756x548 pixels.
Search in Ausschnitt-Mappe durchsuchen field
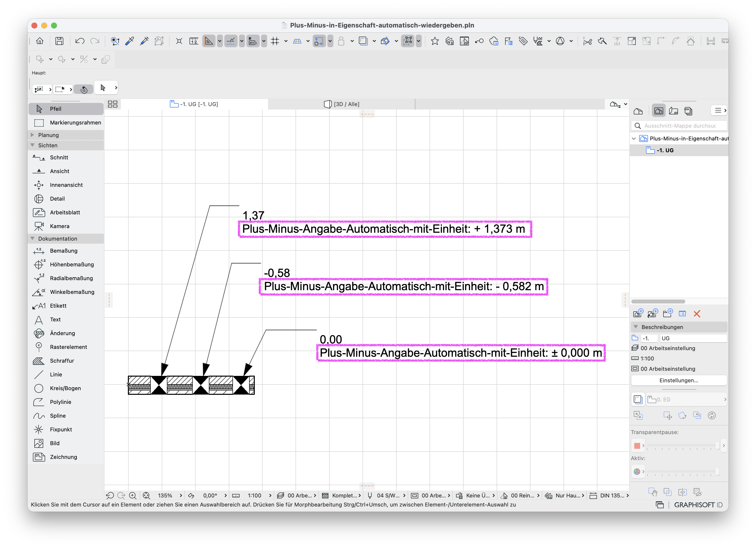pos(679,126)
